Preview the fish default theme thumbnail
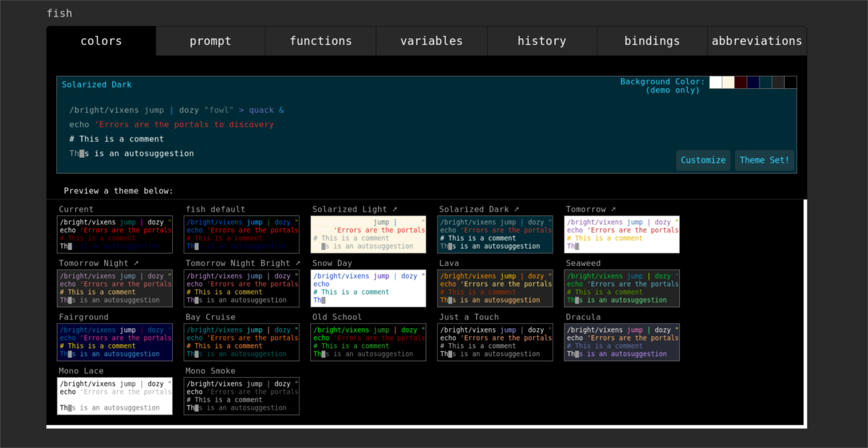This screenshot has height=448, width=868. click(242, 234)
